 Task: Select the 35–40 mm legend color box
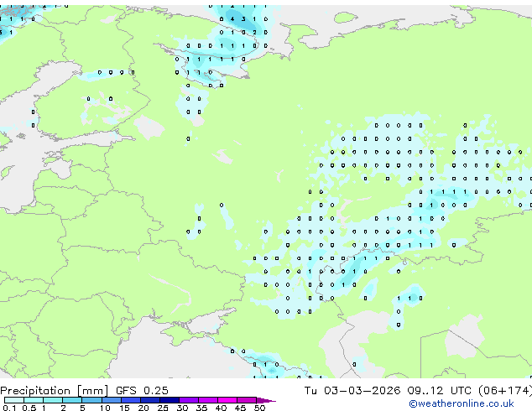207,400
